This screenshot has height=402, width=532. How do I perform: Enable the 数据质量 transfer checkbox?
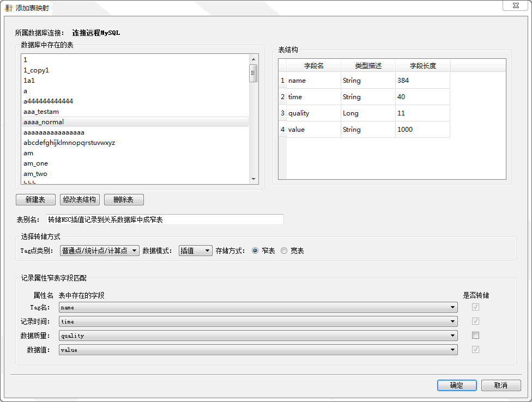pyautogui.click(x=476, y=336)
